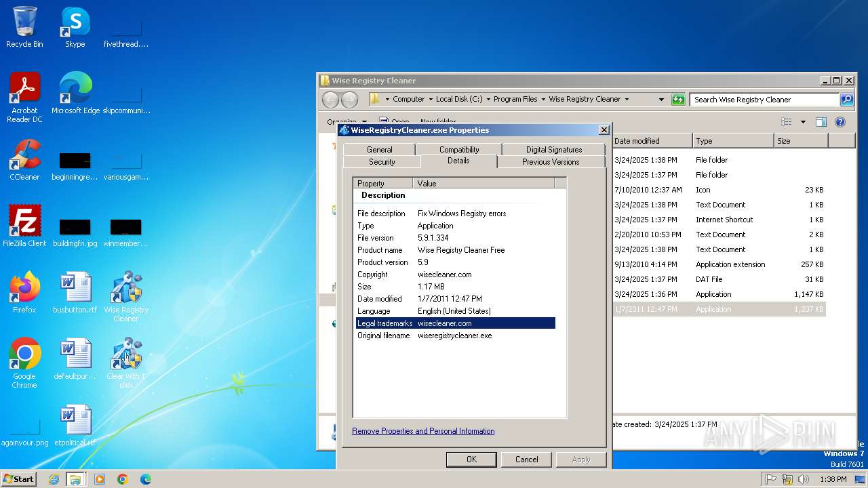Image resolution: width=868 pixels, height=488 pixels.
Task: Select the Application extension file row
Action: (x=719, y=264)
